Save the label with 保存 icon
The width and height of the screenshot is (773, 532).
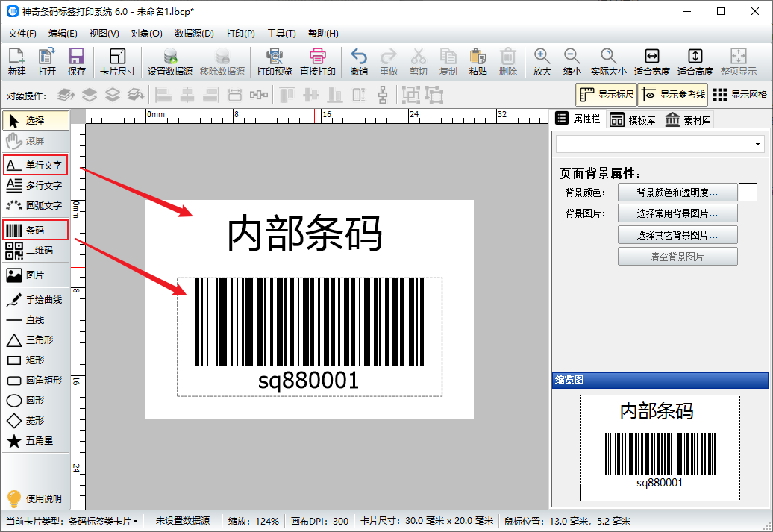pos(76,62)
